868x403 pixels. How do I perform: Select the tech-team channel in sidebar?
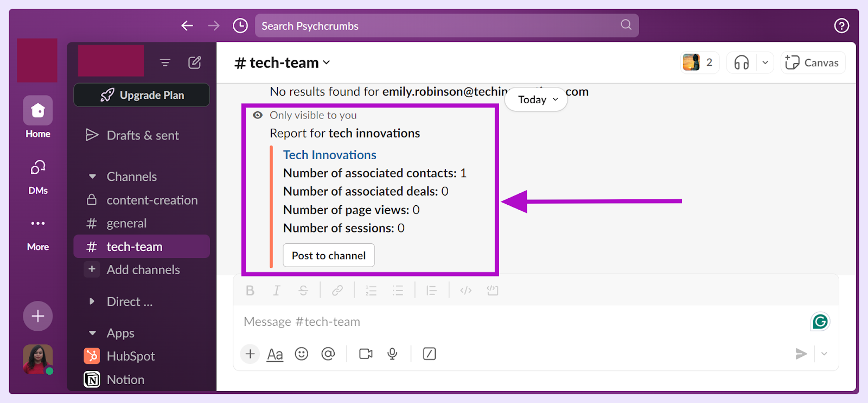142,247
